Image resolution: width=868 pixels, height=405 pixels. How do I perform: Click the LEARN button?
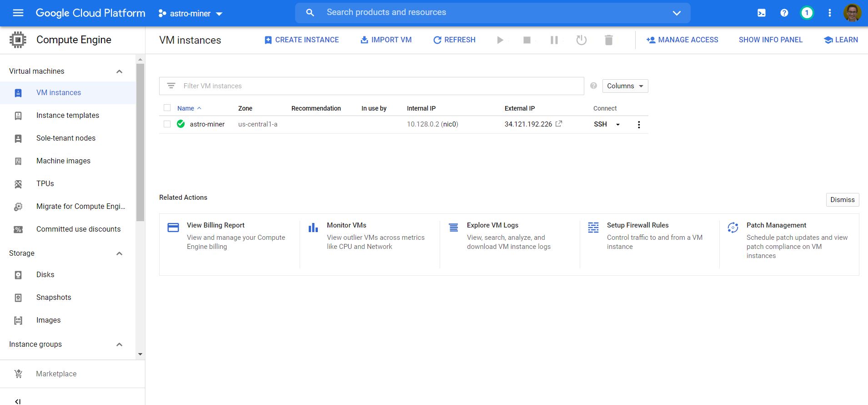tap(841, 40)
